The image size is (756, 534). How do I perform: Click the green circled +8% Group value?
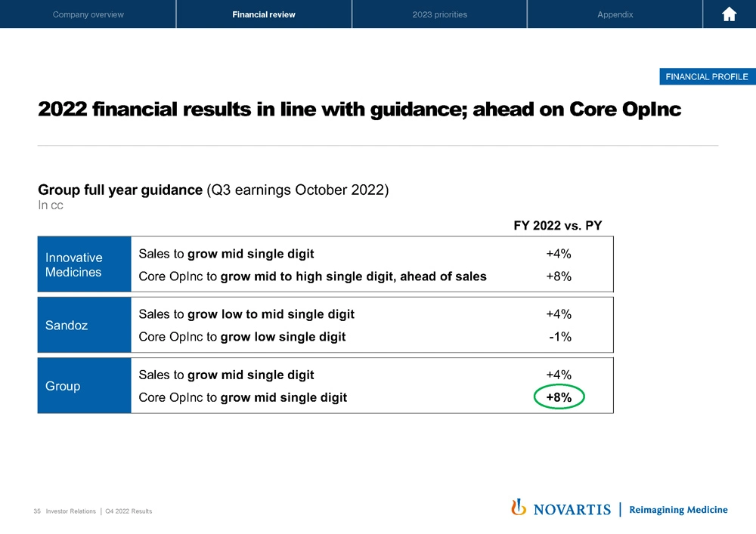point(559,397)
